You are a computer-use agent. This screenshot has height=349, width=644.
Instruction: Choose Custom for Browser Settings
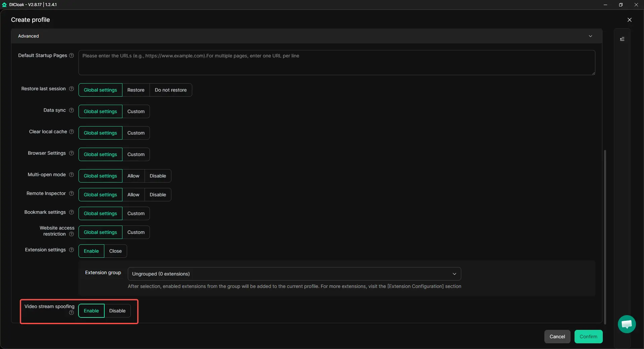[136, 155]
